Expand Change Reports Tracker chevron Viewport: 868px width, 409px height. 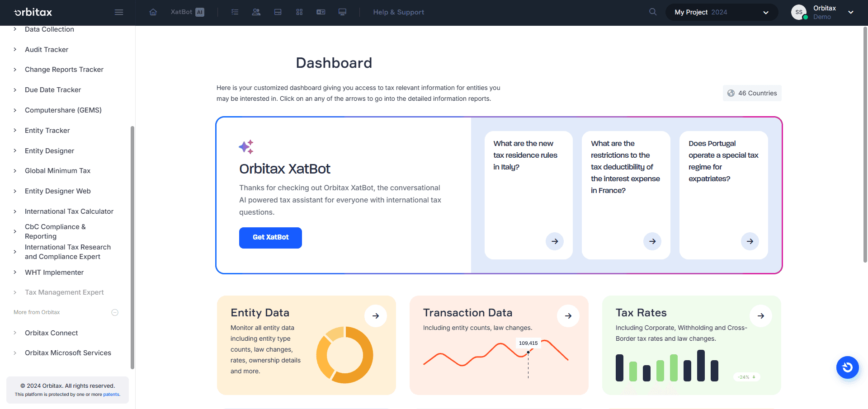click(x=15, y=70)
